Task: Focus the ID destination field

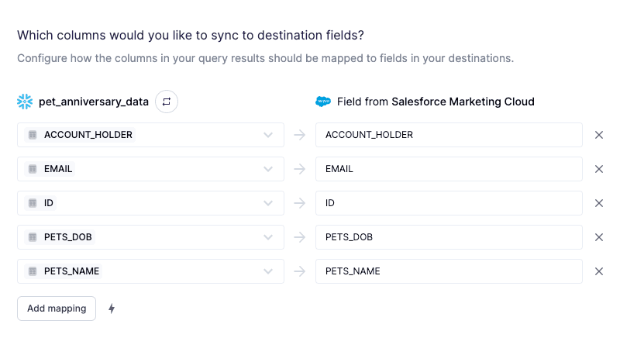Action: 449,203
